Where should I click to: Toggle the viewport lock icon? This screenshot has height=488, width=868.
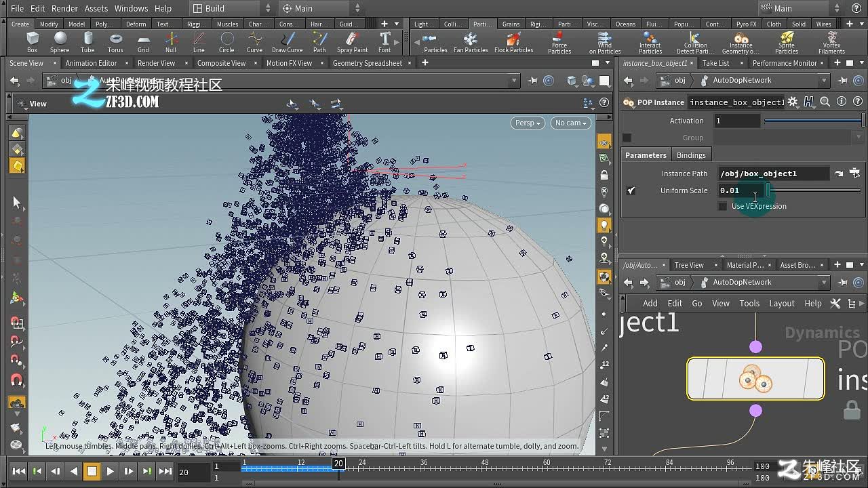coord(604,175)
